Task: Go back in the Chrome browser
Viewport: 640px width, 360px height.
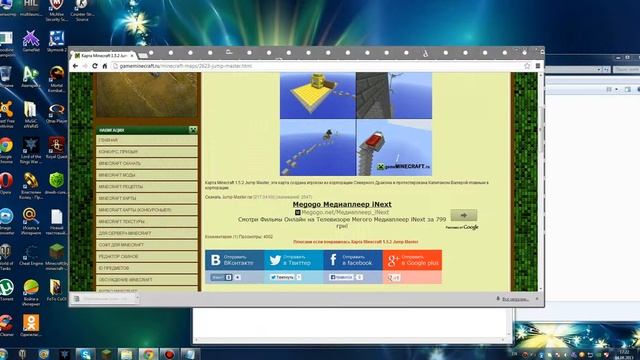Action: click(x=76, y=66)
